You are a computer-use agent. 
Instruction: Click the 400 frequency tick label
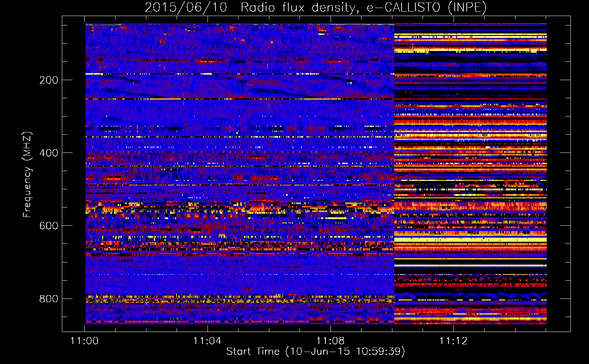[49, 153]
